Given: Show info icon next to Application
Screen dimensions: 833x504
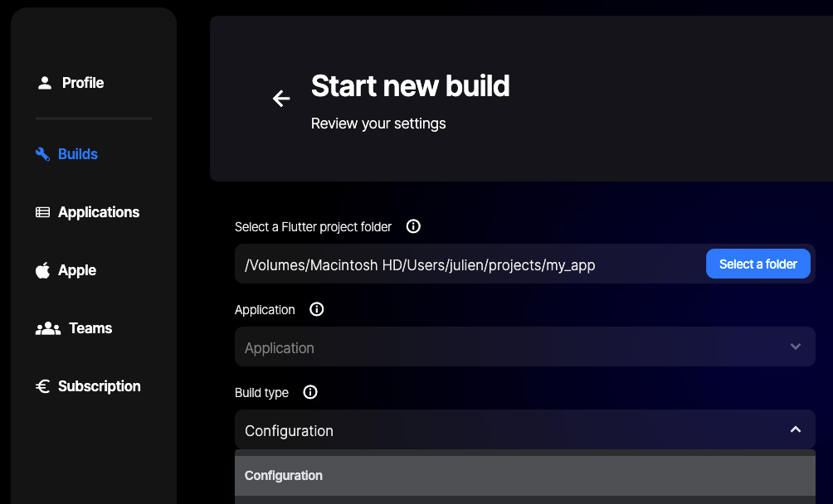Looking at the screenshot, I should tap(316, 309).
